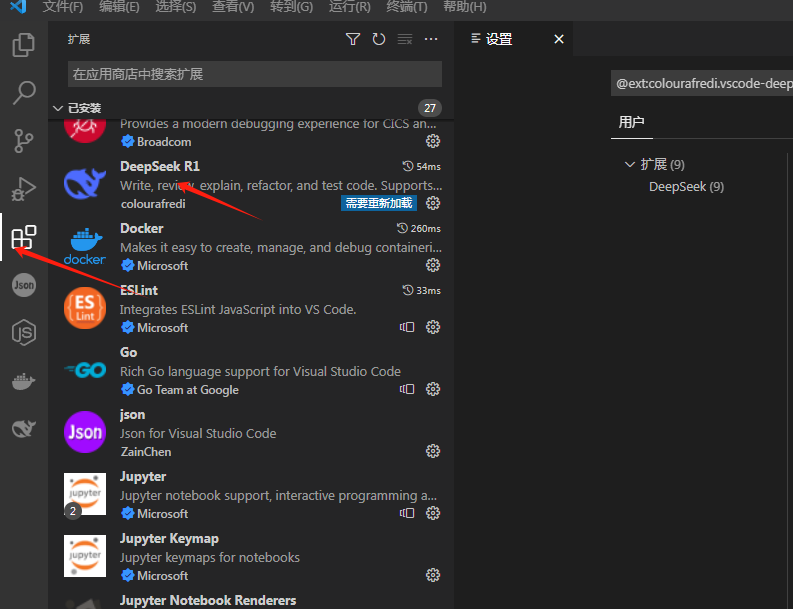Click the Broadcom publisher name

pos(164,142)
